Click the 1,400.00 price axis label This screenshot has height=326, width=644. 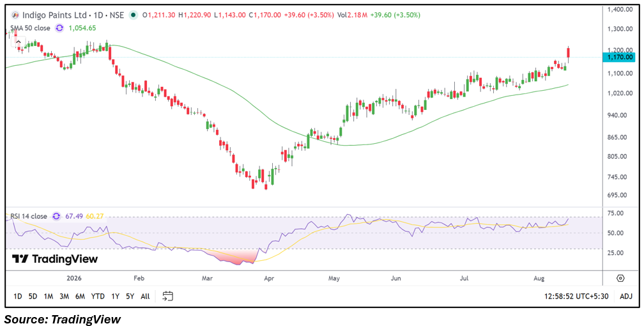pos(619,9)
